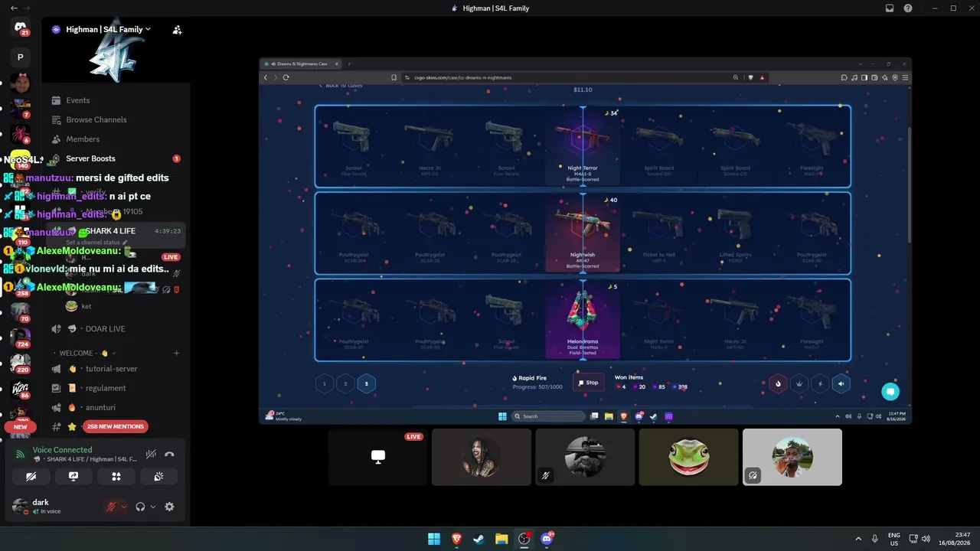
Task: Click the share your screen button
Action: [73, 476]
